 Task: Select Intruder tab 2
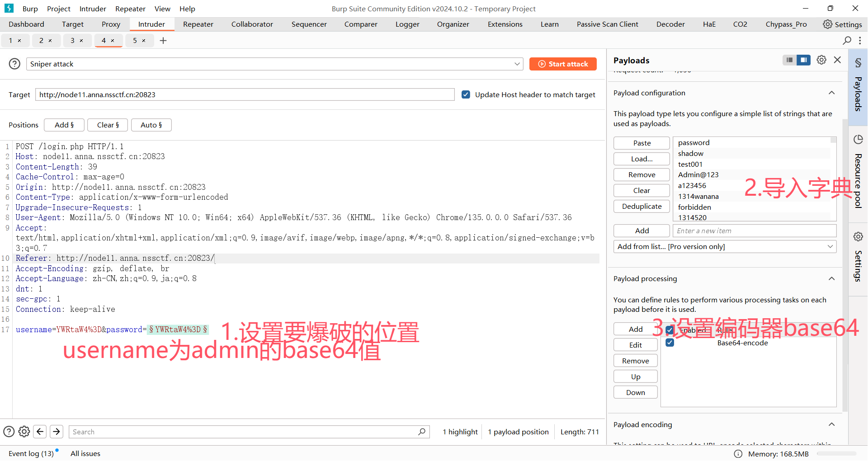tap(41, 40)
